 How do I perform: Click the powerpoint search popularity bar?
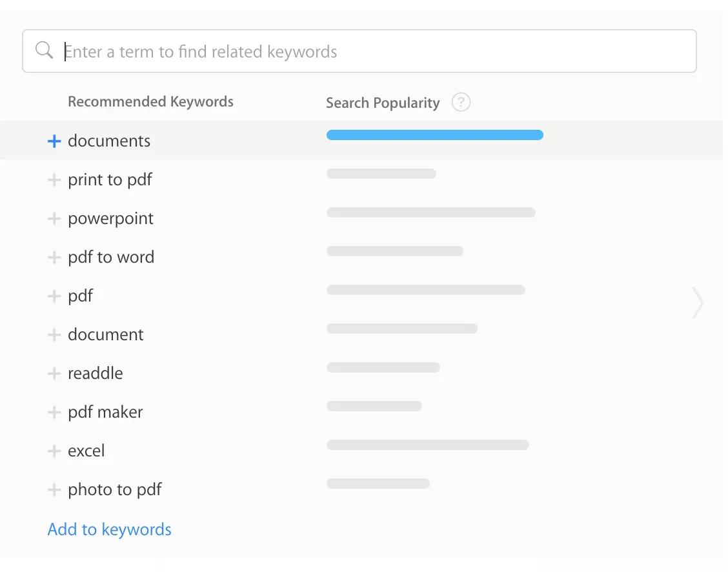pyautogui.click(x=430, y=212)
